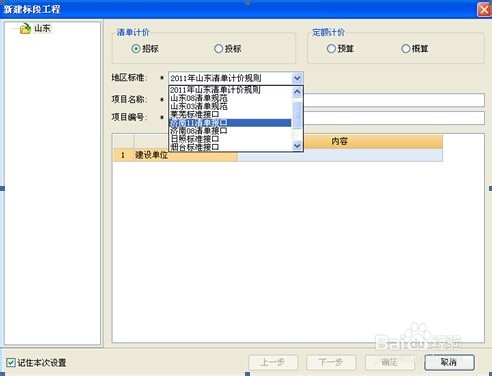Toggle the 记住本次设置 checkbox

(11, 362)
